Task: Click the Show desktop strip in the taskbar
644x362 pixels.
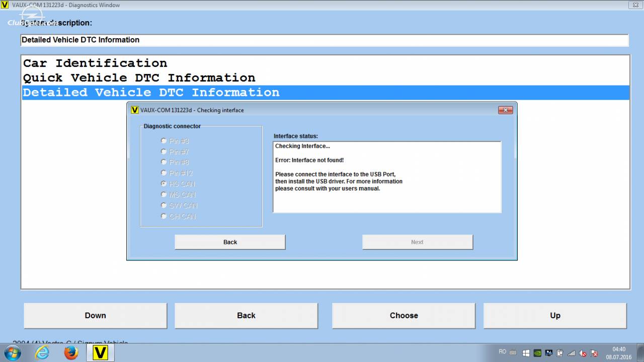Action: coord(640,353)
